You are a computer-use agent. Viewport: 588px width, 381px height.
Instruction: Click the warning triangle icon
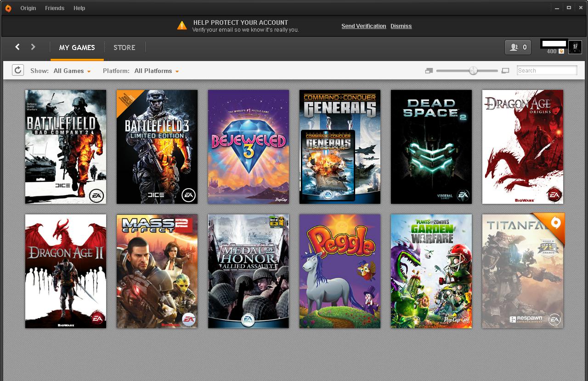click(182, 25)
